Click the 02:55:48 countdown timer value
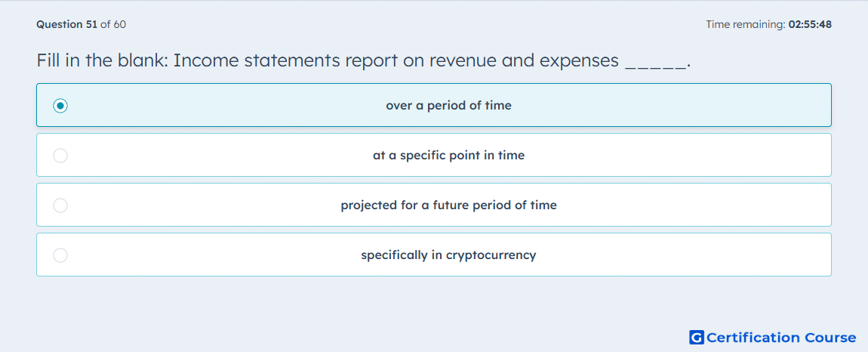Viewport: 868px width, 352px height. (810, 24)
